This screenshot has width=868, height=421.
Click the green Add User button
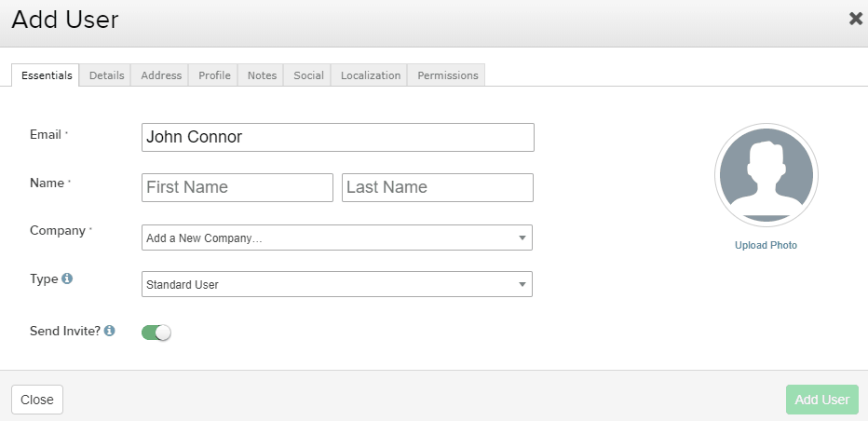point(822,400)
